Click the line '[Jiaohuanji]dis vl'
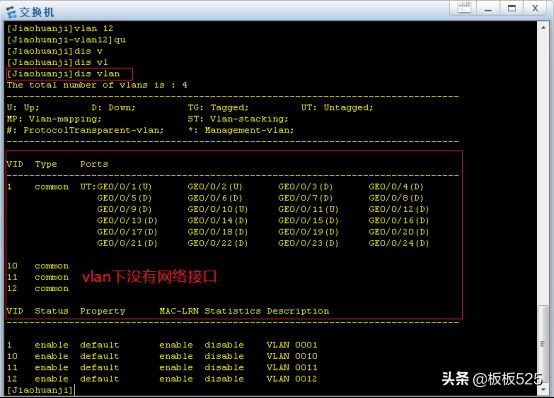 point(57,62)
